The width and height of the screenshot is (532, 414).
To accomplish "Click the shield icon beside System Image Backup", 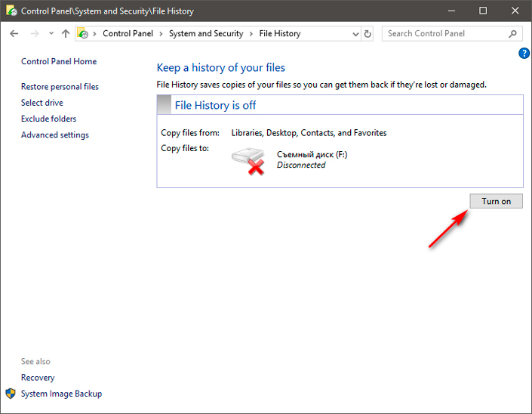I will pyautogui.click(x=11, y=394).
